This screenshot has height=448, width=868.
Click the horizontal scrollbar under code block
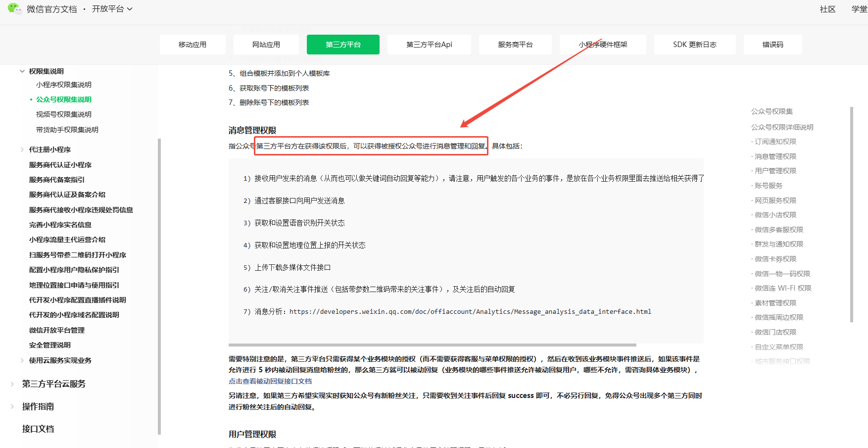[x=432, y=345]
